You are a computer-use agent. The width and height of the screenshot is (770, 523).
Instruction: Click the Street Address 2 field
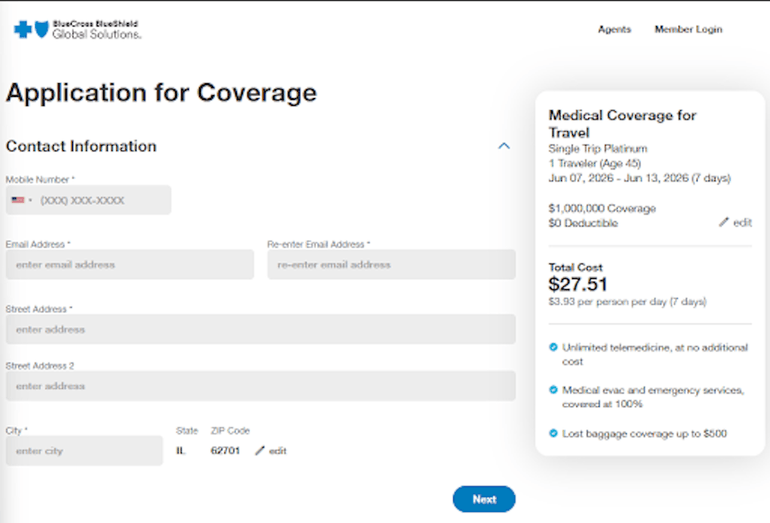(260, 386)
